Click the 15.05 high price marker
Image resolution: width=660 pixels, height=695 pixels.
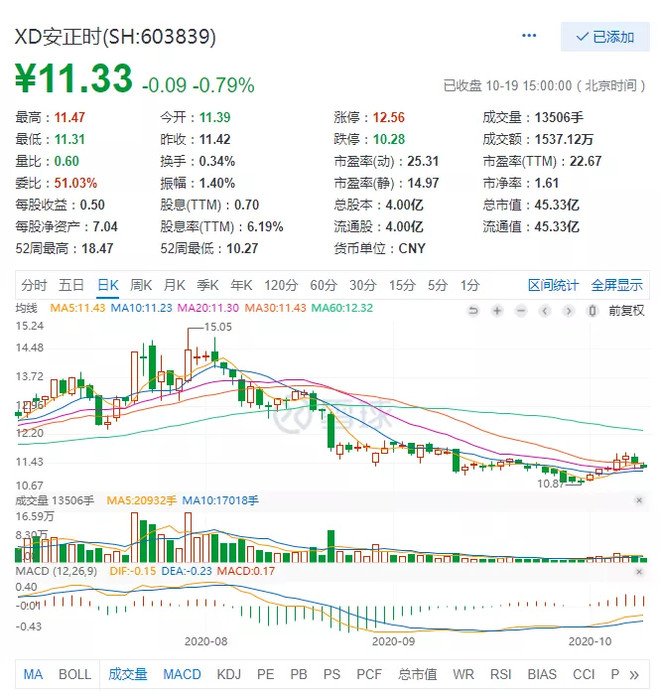coord(218,327)
